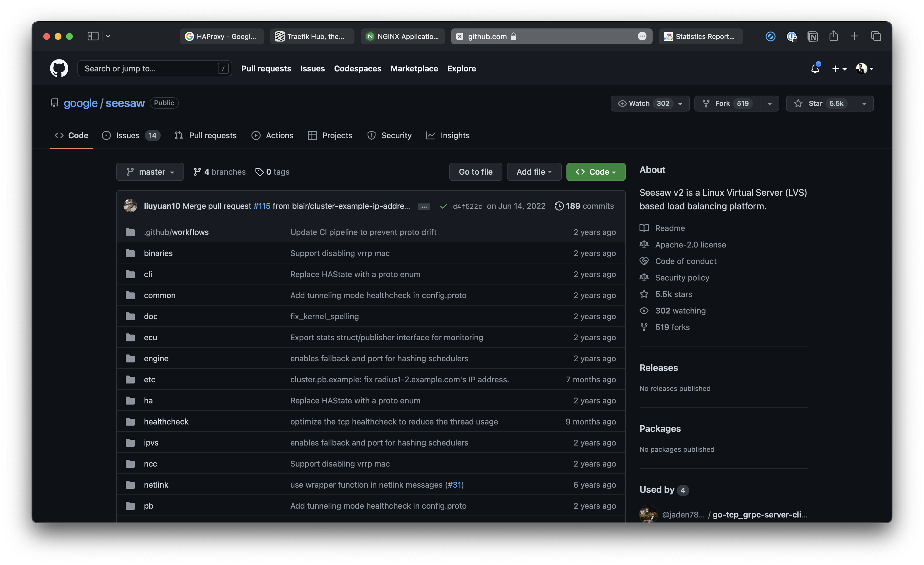This screenshot has height=565, width=924.
Task: Open commit hash d4f522c
Action: [x=467, y=206]
